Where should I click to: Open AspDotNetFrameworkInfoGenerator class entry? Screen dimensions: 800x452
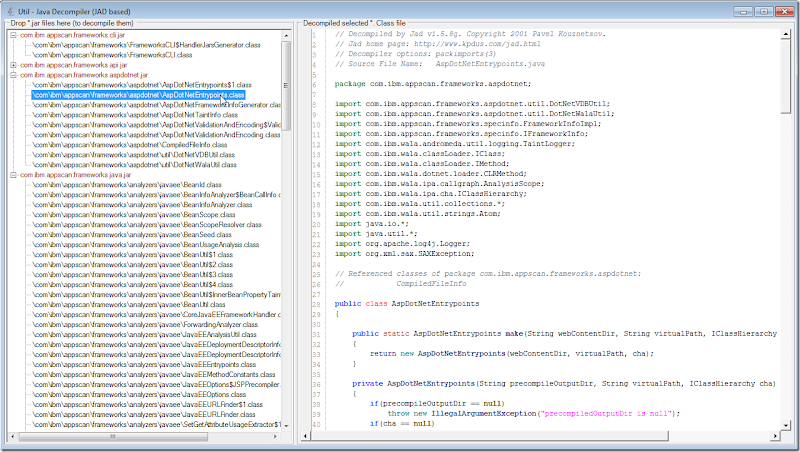(156, 105)
